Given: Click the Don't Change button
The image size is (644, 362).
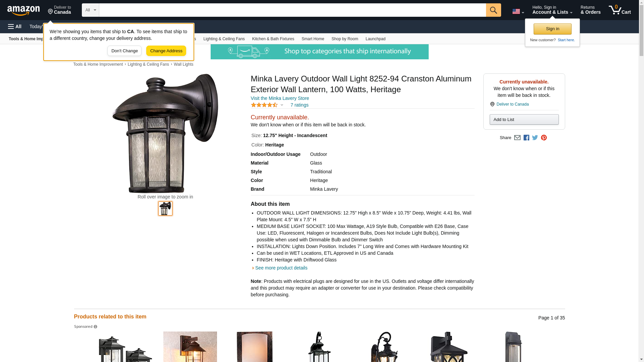Looking at the screenshot, I should 124,51.
